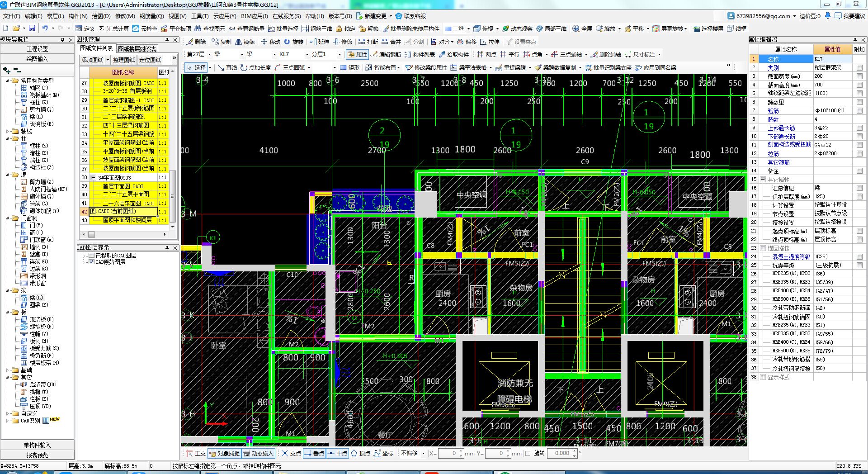Expand the 轴线 tree node
Viewport: 868px width, 474px height.
click(x=8, y=131)
